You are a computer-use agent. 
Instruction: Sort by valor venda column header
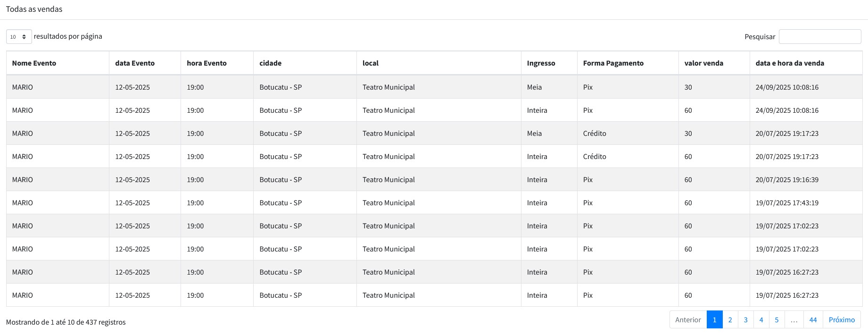tap(703, 63)
